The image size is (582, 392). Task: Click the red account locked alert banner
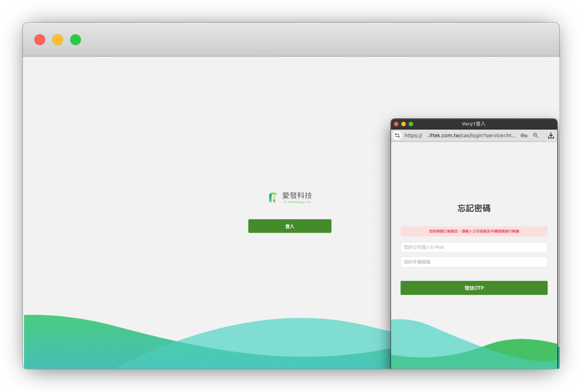(x=473, y=231)
